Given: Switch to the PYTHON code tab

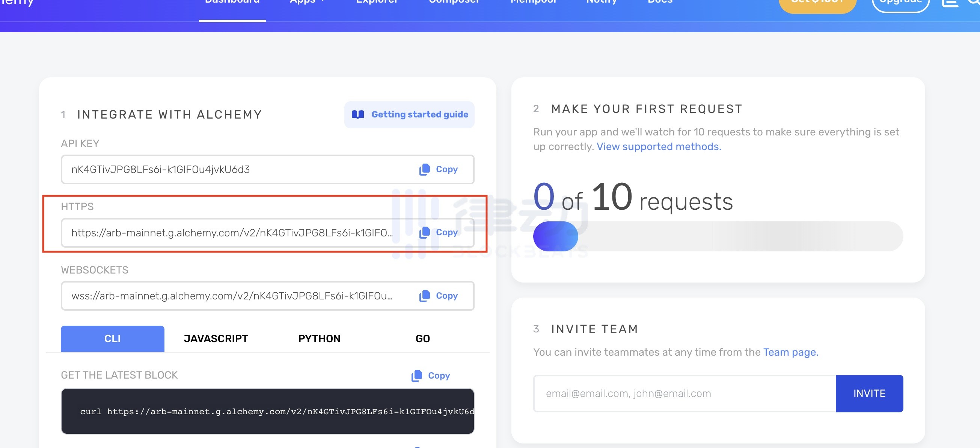Looking at the screenshot, I should coord(319,338).
